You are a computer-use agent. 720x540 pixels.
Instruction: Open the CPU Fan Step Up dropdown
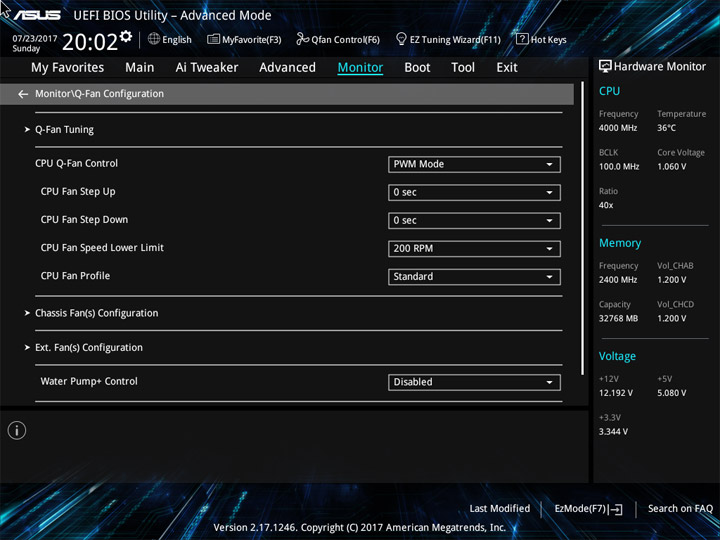(474, 192)
